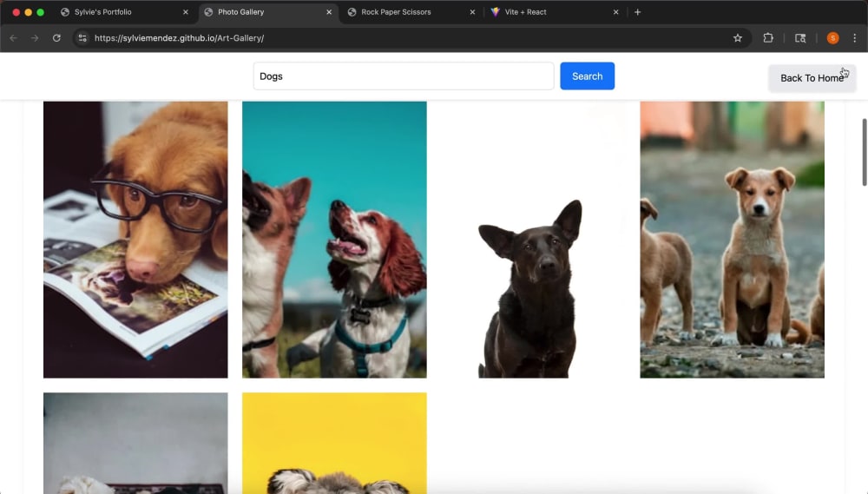This screenshot has width=868, height=494.
Task: Open the media search icon in toolbar
Action: click(800, 38)
